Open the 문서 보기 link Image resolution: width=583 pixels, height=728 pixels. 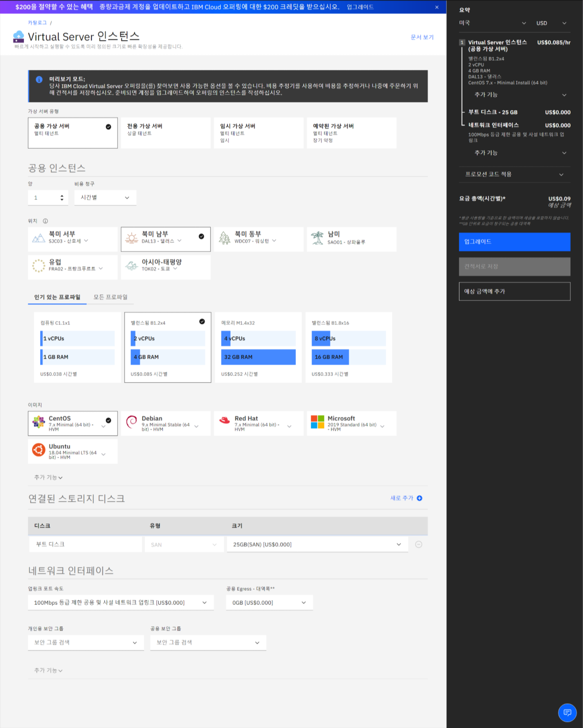click(x=422, y=37)
